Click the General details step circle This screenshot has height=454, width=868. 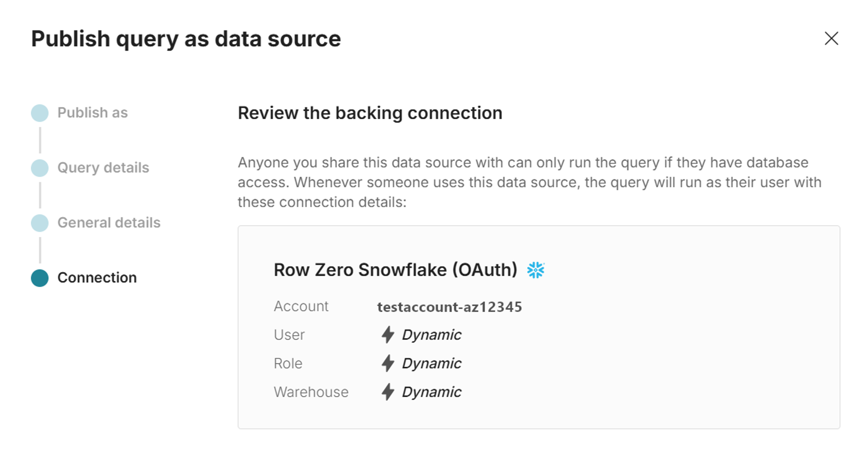[39, 222]
